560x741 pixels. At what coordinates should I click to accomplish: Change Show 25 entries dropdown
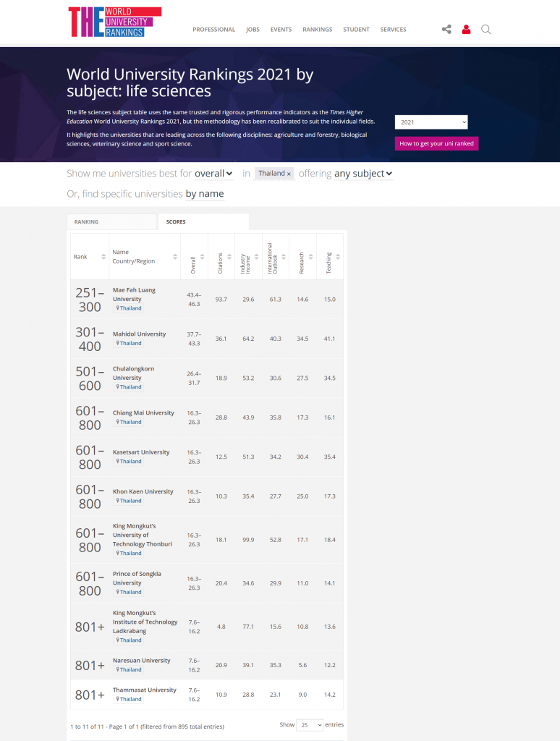point(310,725)
